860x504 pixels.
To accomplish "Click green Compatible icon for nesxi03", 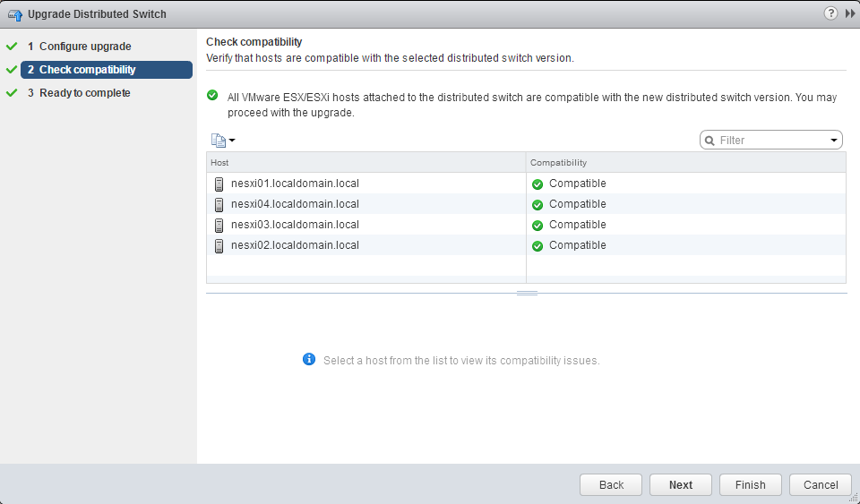I will coord(537,226).
